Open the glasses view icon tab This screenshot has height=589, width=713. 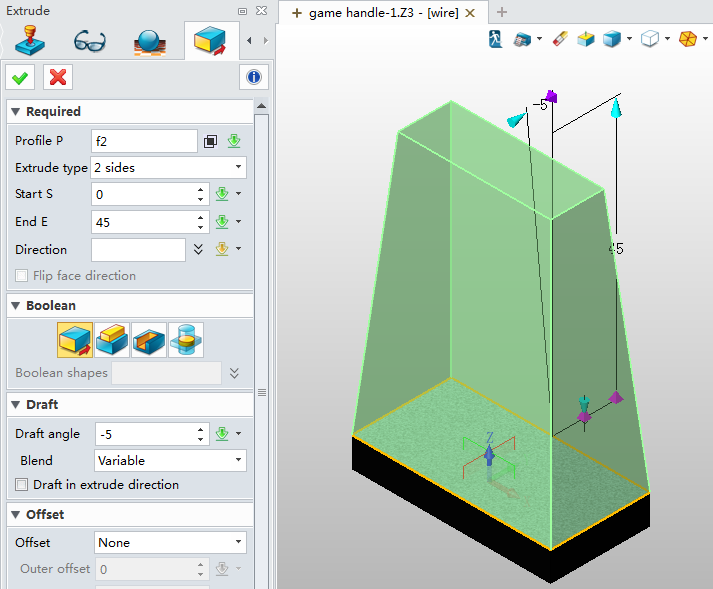tap(90, 41)
